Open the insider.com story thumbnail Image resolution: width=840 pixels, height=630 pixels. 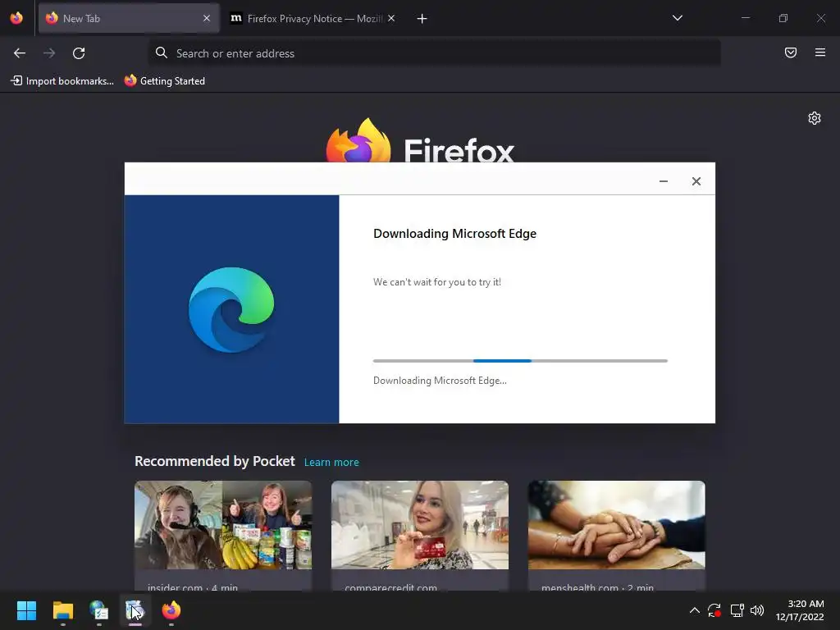(223, 525)
